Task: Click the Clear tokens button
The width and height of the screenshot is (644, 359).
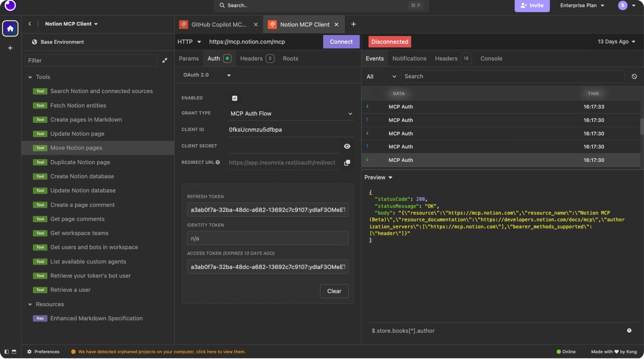Action: [334, 291]
